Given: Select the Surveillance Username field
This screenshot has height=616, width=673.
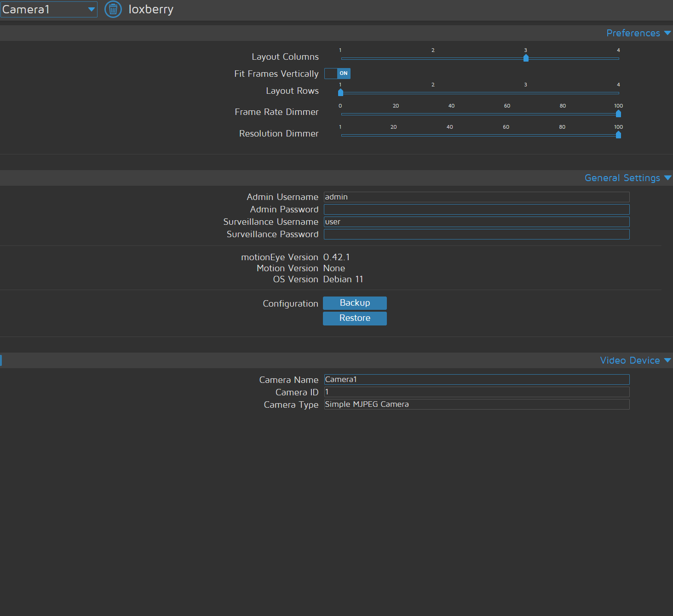Looking at the screenshot, I should [x=476, y=222].
